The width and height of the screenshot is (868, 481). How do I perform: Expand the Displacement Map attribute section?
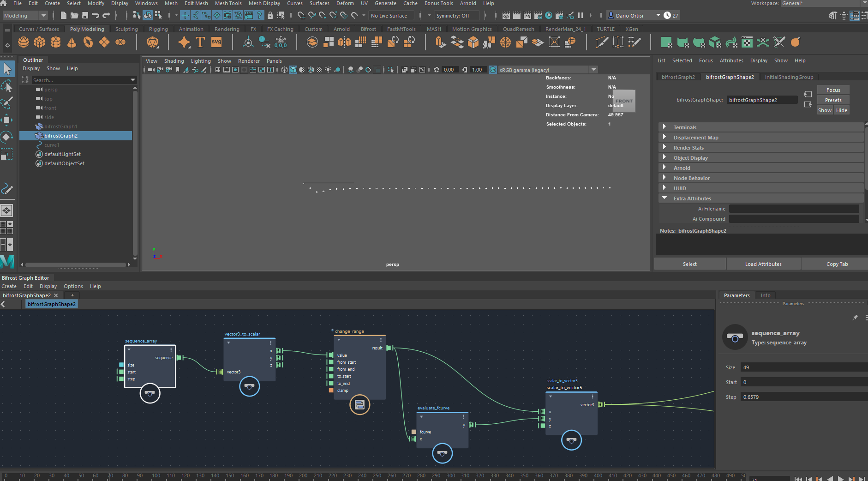coord(695,137)
